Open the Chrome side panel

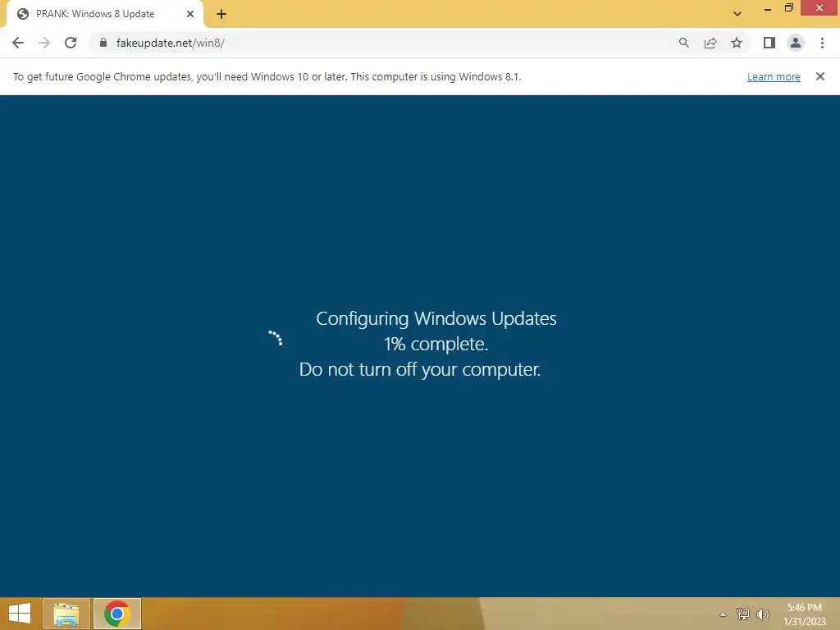[x=769, y=43]
